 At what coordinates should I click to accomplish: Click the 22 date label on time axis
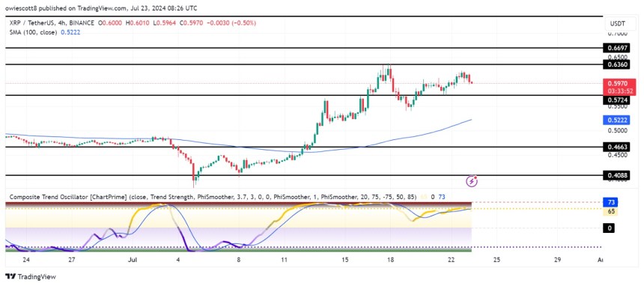click(452, 260)
